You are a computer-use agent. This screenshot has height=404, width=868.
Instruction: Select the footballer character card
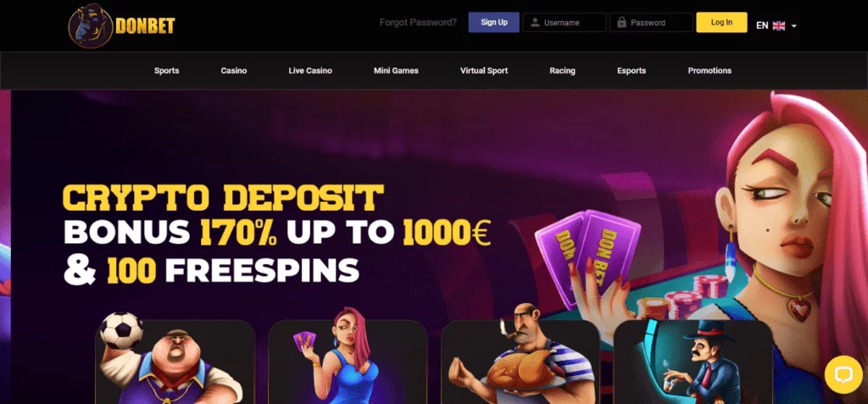(175, 358)
